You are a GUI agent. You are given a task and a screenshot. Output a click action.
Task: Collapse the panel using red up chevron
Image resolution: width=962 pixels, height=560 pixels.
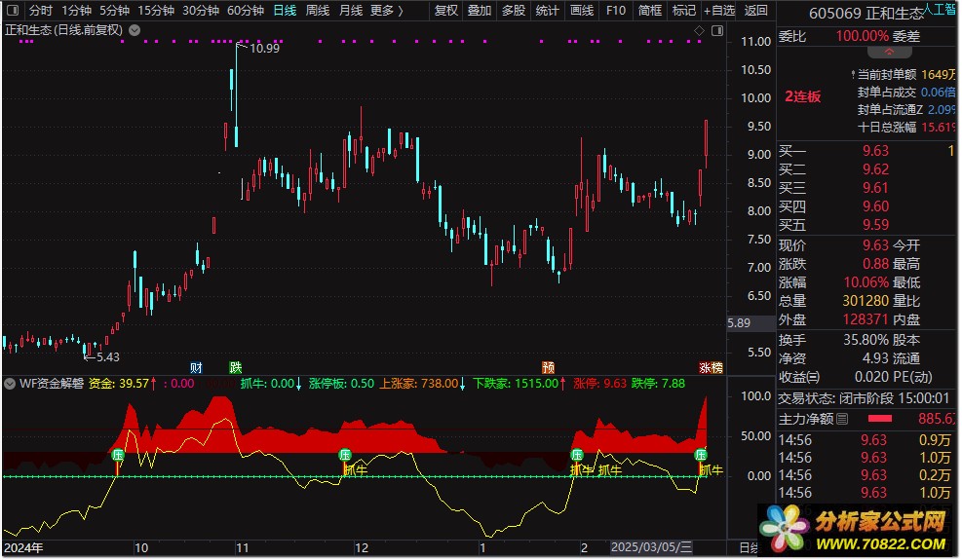click(x=889, y=53)
